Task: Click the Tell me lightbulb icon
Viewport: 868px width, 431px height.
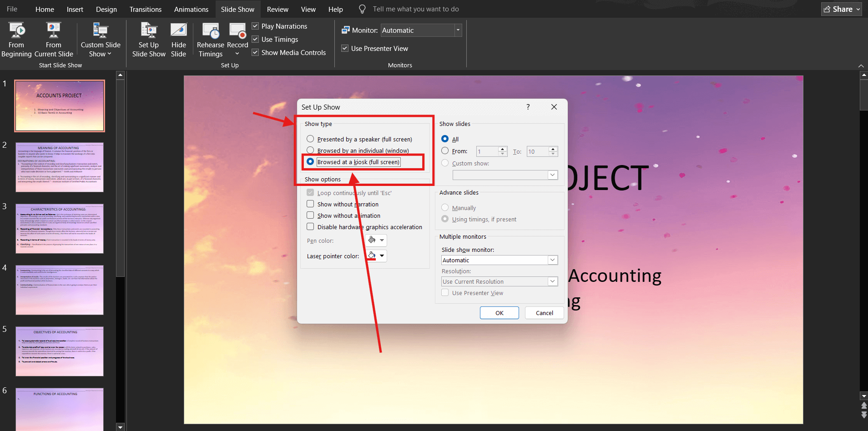Action: click(362, 9)
